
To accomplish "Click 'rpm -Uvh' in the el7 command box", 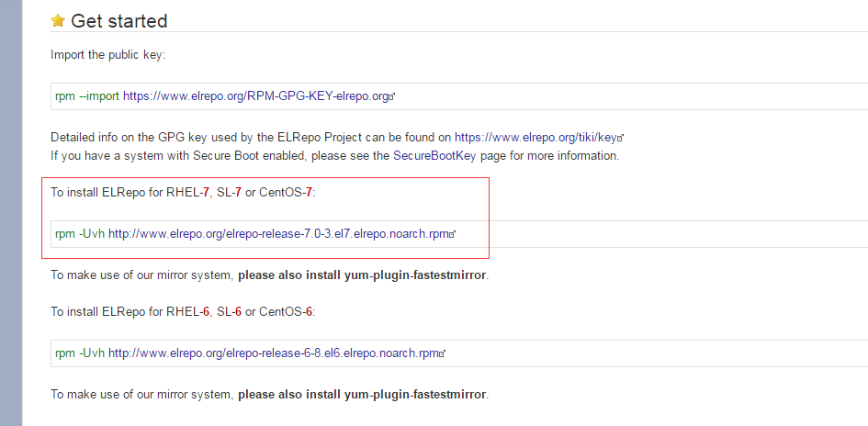I will [80, 234].
